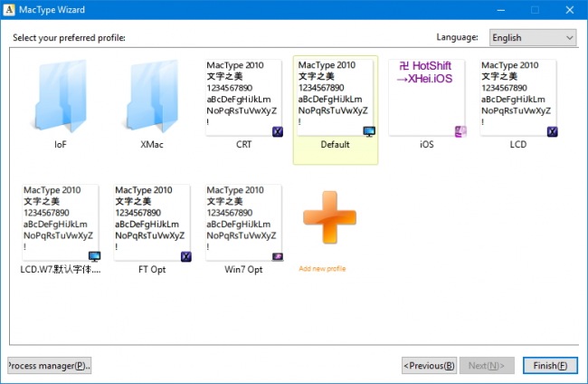
Task: Select the Default profile thumbnail
Action: [336, 98]
